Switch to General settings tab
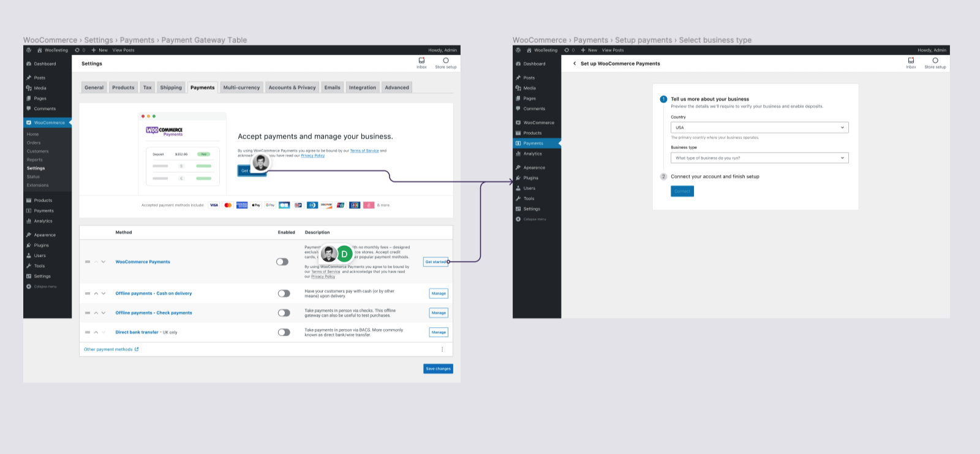 click(x=94, y=88)
